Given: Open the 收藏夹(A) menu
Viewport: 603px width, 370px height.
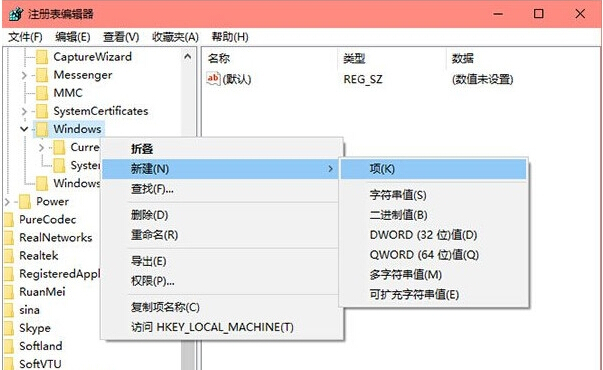Looking at the screenshot, I should [175, 37].
